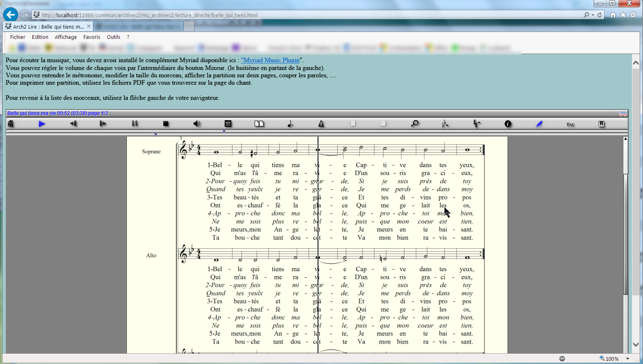Click the new tab button
The image size is (643, 364).
(189, 27)
